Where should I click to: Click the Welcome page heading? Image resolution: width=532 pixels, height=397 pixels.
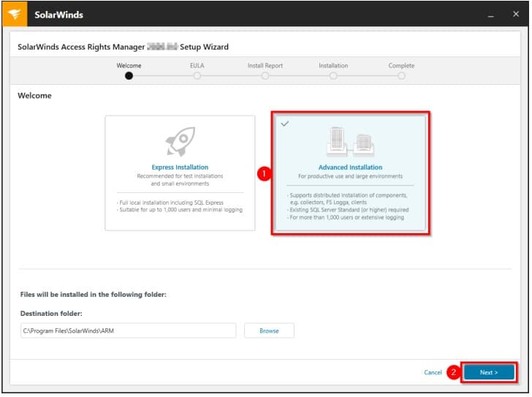(34, 96)
